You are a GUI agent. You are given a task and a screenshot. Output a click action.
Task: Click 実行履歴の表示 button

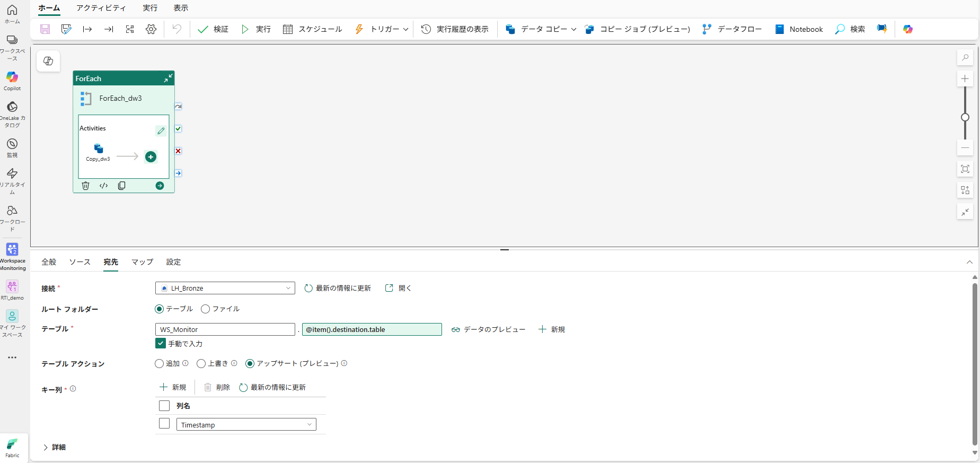(x=455, y=29)
